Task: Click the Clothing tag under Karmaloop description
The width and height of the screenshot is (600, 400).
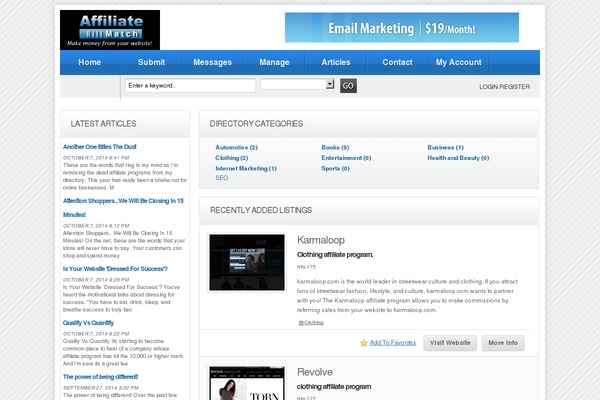Action: click(314, 323)
